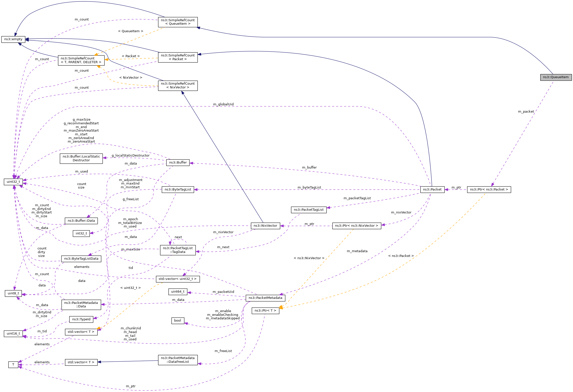The image size is (573, 392).
Task: Click the ns3::ByteTagListData node
Action: point(81,259)
